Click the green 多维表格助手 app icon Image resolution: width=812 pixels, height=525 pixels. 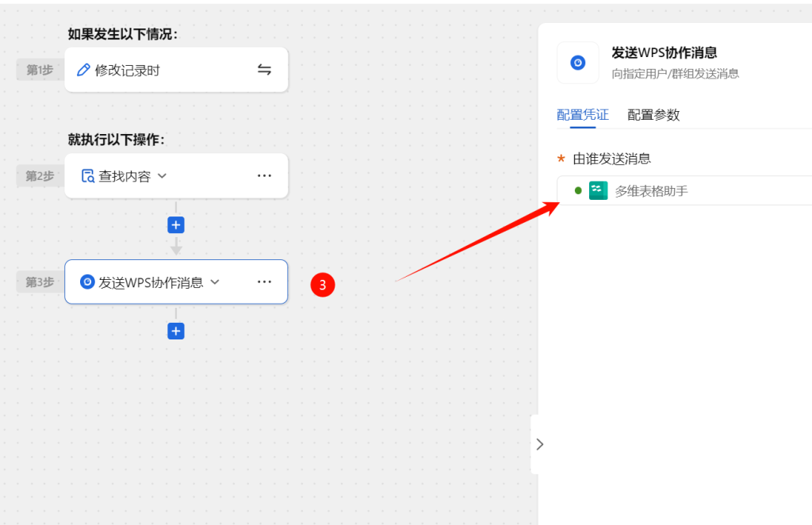click(x=598, y=190)
